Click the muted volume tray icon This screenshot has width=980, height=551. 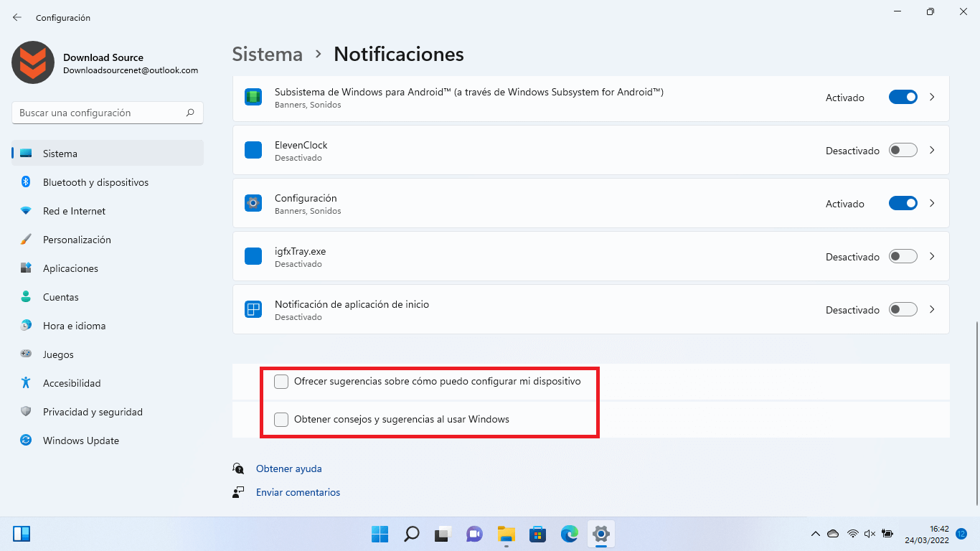[870, 534]
